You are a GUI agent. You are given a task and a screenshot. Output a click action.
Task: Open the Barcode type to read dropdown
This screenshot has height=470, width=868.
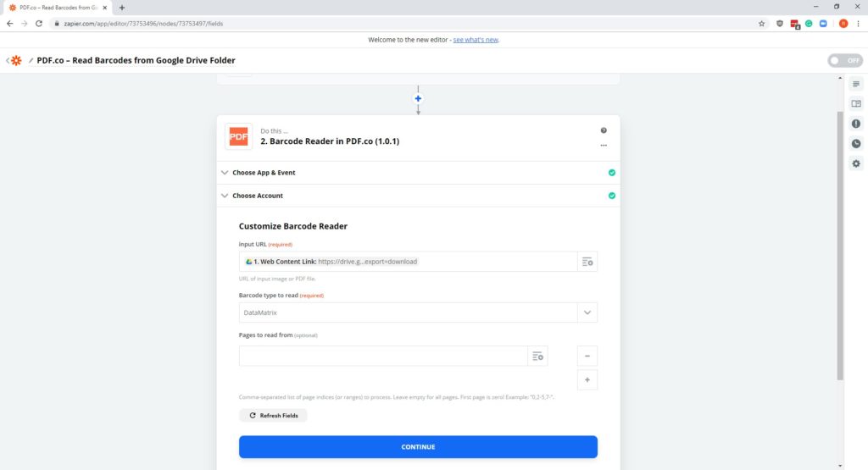click(x=418, y=312)
